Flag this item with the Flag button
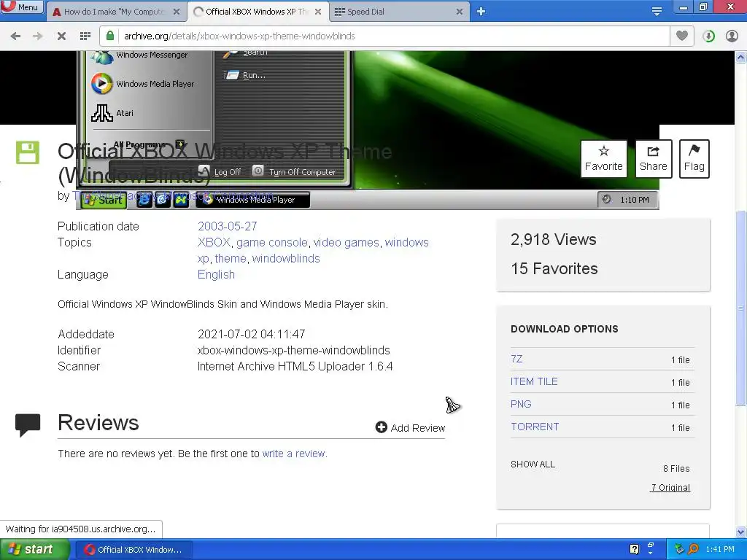The width and height of the screenshot is (747, 560). coord(694,159)
